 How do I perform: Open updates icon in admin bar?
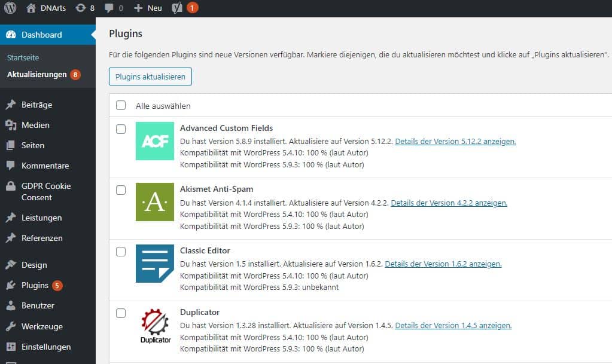80,8
